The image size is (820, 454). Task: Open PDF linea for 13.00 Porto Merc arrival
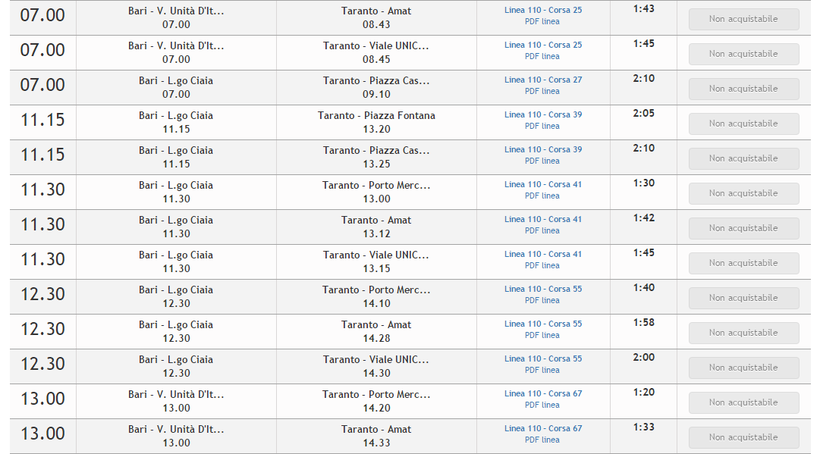[x=542, y=196]
